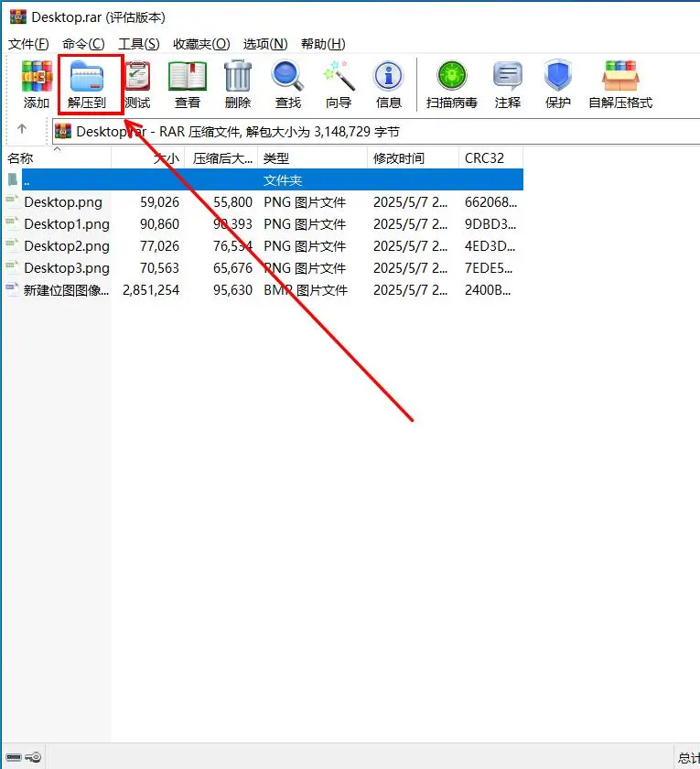
Task: Click CRC32 value 7EDE5...
Action: point(489,268)
